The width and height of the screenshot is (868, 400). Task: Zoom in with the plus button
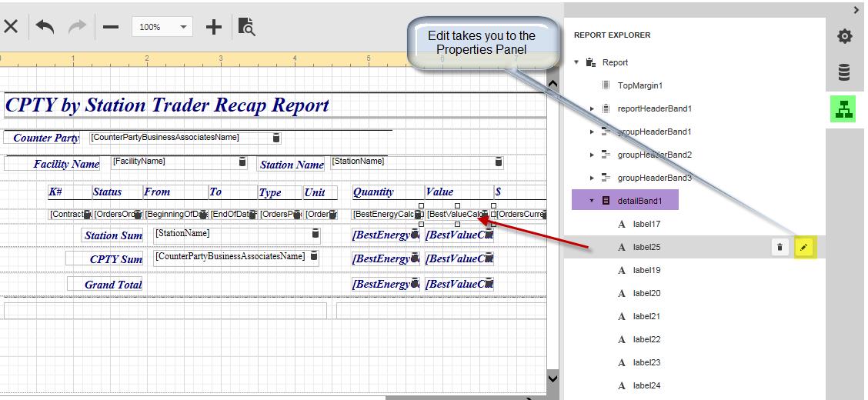tap(213, 27)
